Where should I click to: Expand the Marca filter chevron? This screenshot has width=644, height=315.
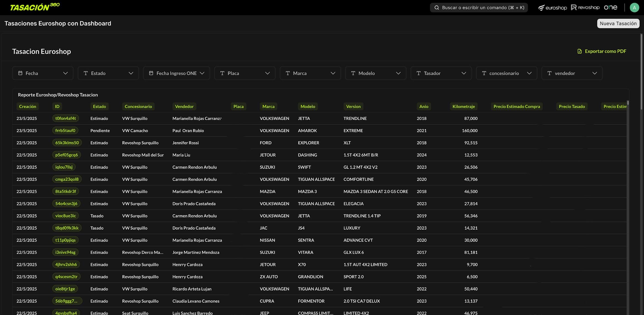[333, 73]
